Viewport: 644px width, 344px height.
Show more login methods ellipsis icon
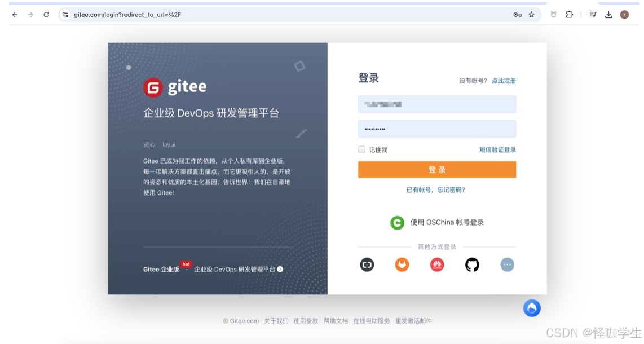click(507, 265)
